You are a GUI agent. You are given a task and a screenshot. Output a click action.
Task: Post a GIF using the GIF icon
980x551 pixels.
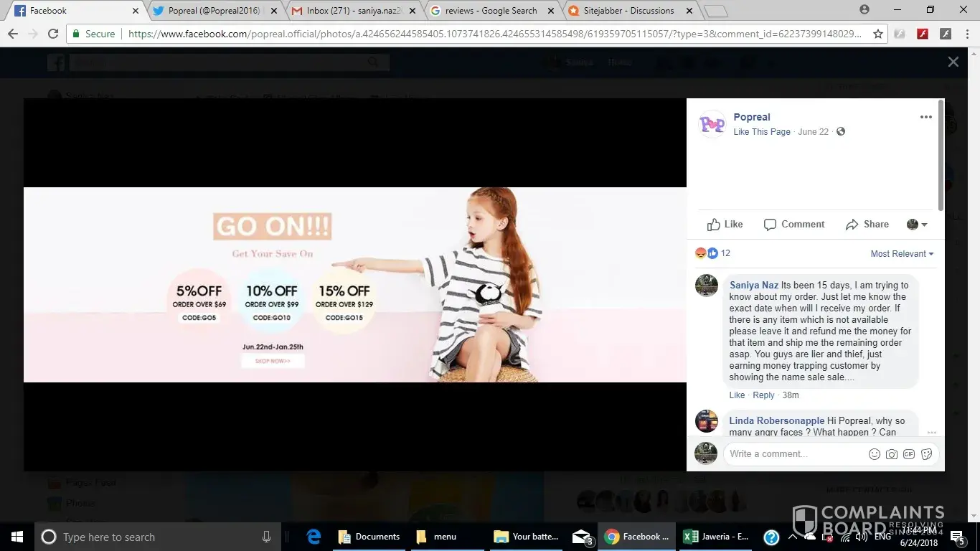tap(909, 454)
